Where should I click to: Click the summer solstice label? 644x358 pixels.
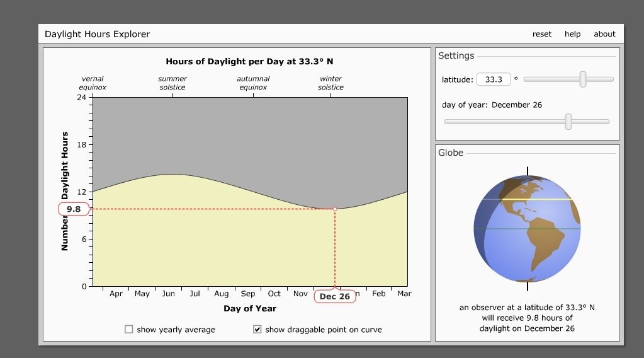(172, 83)
